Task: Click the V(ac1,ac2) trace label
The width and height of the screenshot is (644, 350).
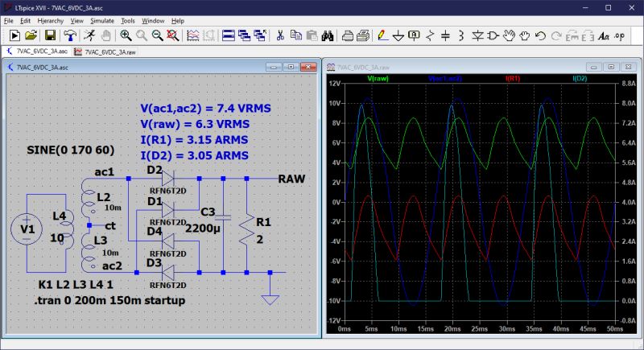Action: coord(445,78)
